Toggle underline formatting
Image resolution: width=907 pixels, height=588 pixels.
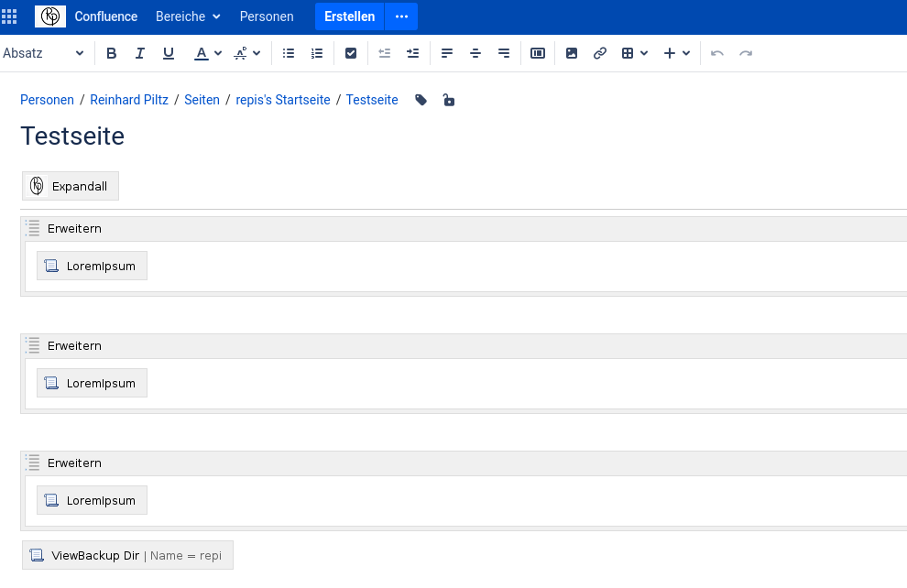(x=169, y=53)
